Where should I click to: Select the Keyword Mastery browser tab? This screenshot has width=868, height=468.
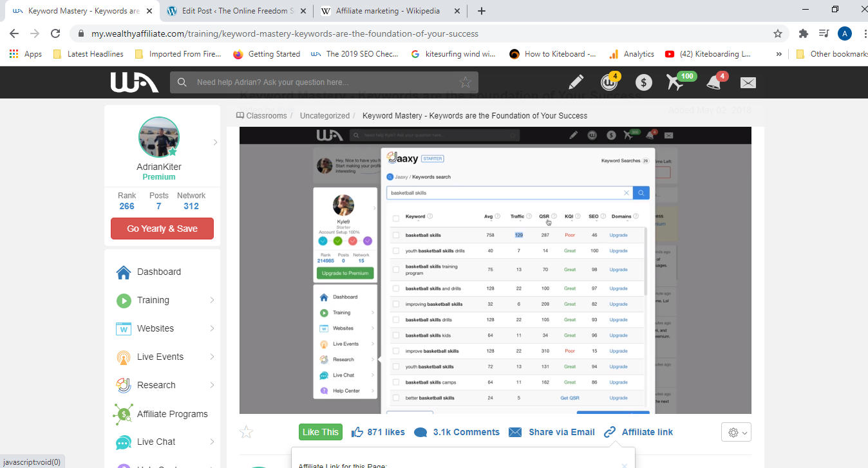point(82,11)
